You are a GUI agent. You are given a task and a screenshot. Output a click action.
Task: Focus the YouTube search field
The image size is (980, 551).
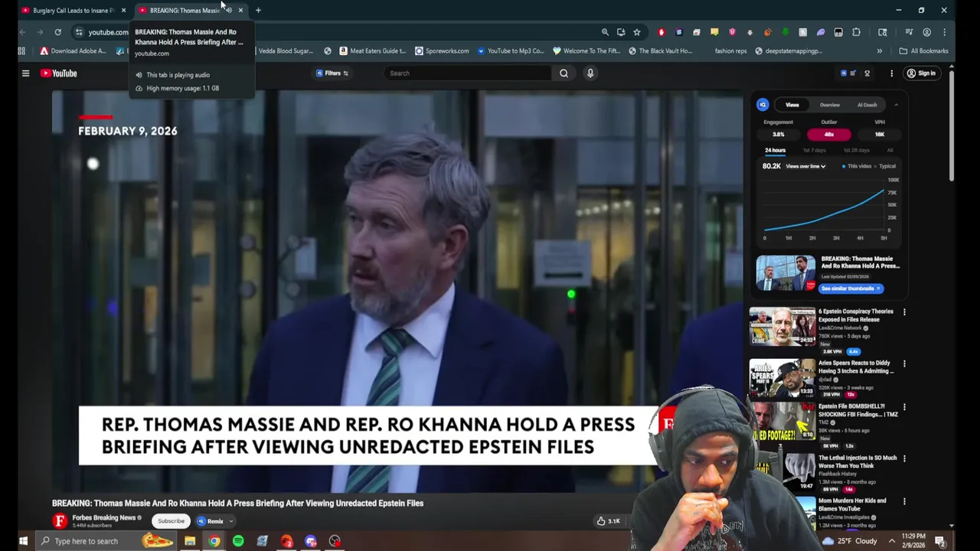[468, 73]
